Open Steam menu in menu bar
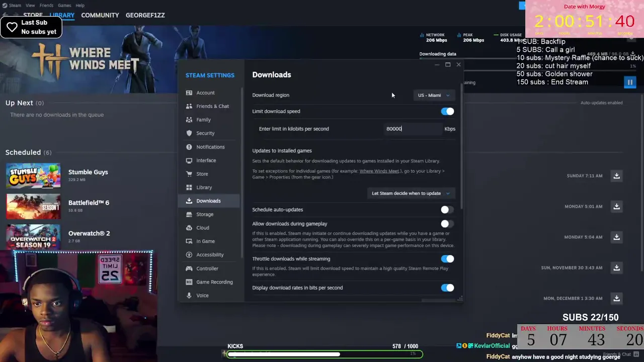The image size is (644, 362). pyautogui.click(x=15, y=6)
